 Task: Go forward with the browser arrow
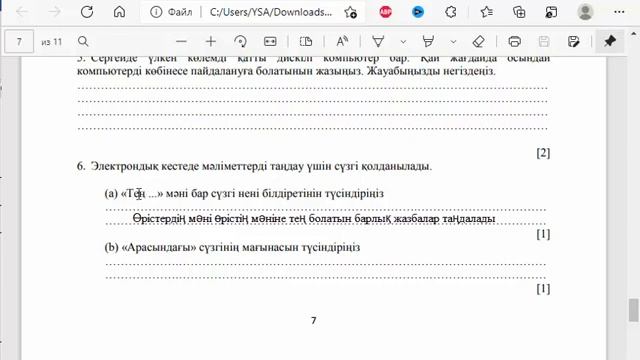point(55,12)
